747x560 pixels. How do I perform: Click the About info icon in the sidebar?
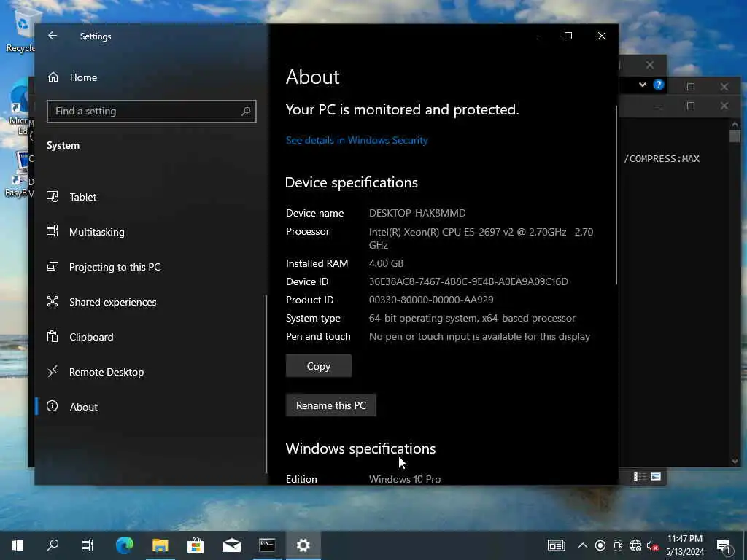53,405
